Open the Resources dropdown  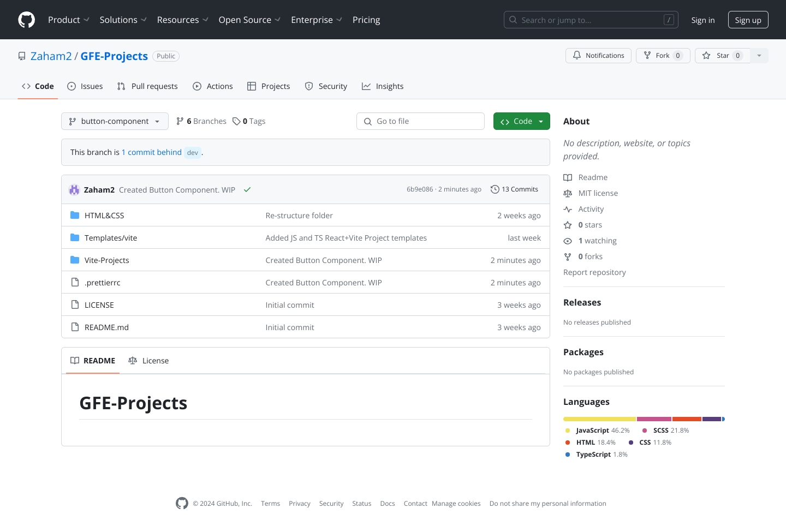coord(183,20)
